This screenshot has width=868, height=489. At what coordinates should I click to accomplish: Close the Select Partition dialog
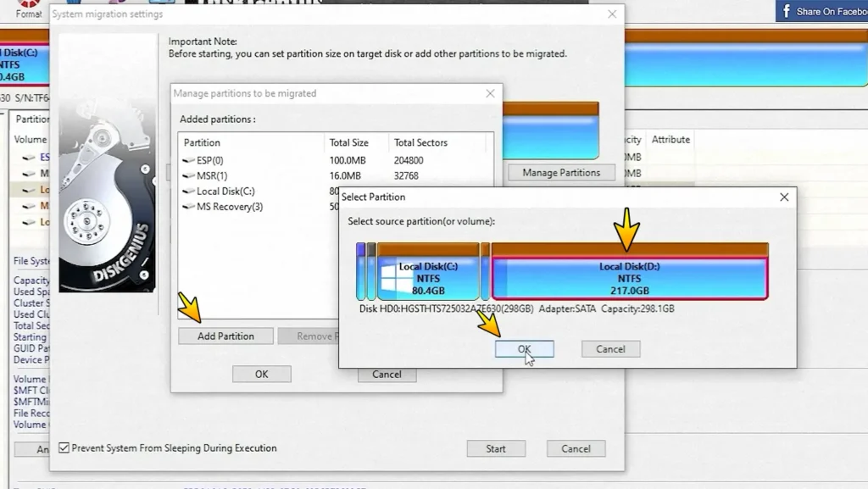click(x=784, y=197)
